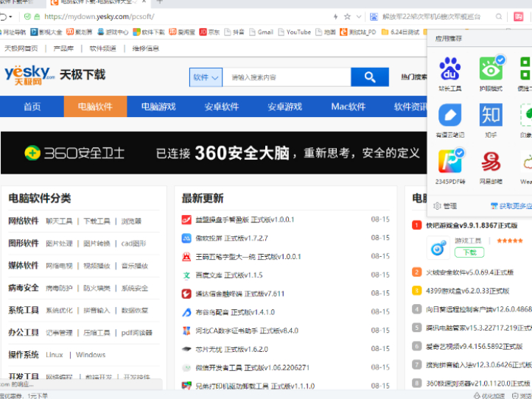Click the browser search magnifier icon

click(499, 16)
